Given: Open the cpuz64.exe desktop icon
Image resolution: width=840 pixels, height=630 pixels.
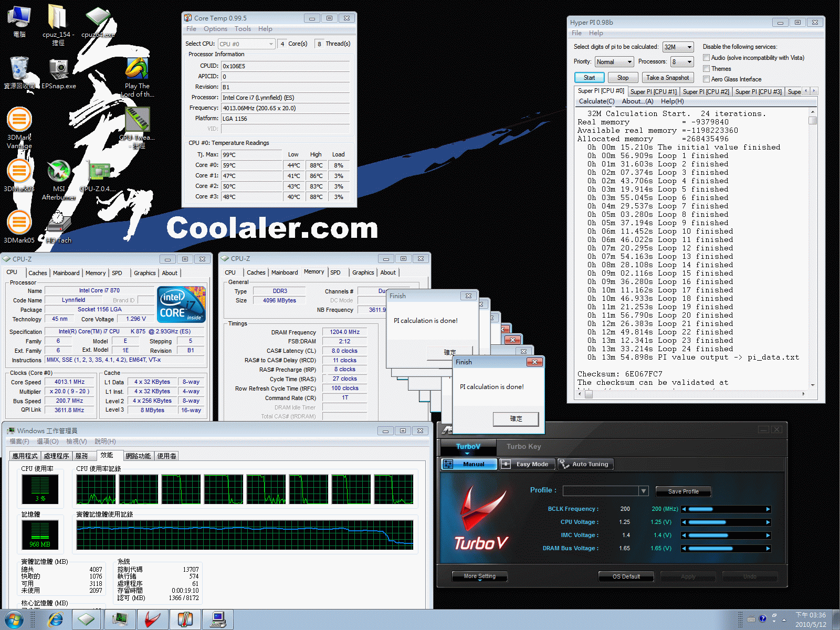Looking at the screenshot, I should 98,23.
